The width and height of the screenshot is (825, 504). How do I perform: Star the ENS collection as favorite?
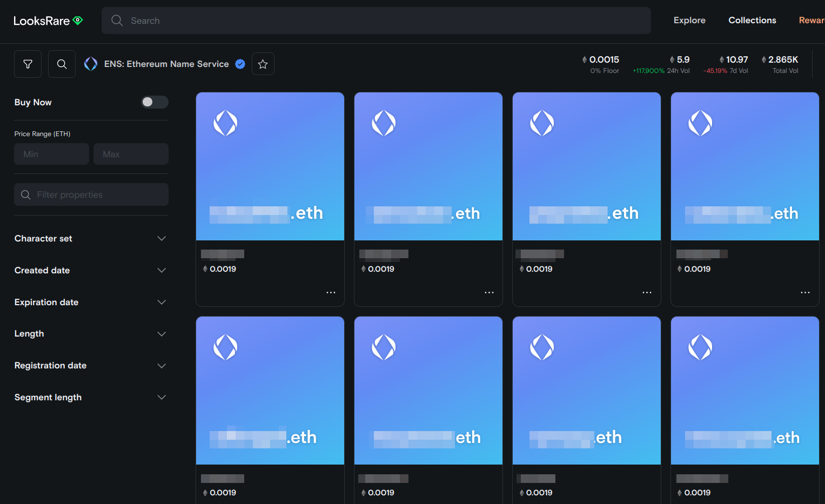tap(263, 64)
